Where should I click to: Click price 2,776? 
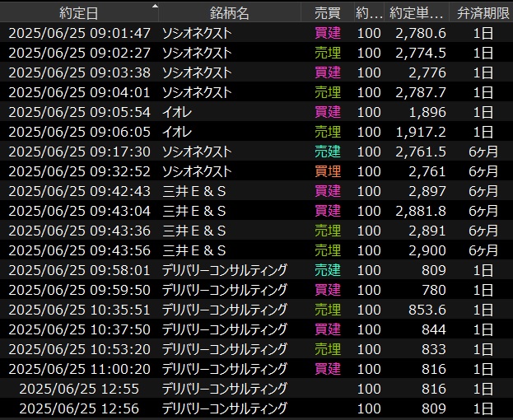click(427, 72)
